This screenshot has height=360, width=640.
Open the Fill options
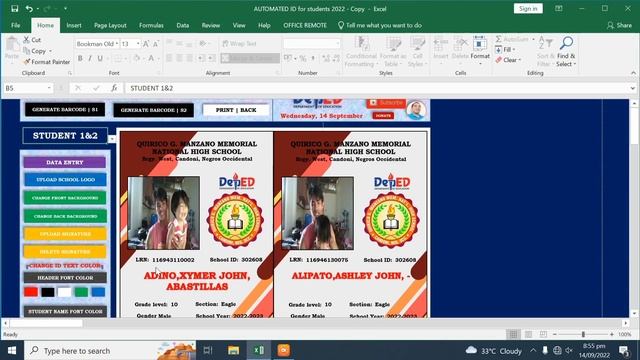point(505,49)
